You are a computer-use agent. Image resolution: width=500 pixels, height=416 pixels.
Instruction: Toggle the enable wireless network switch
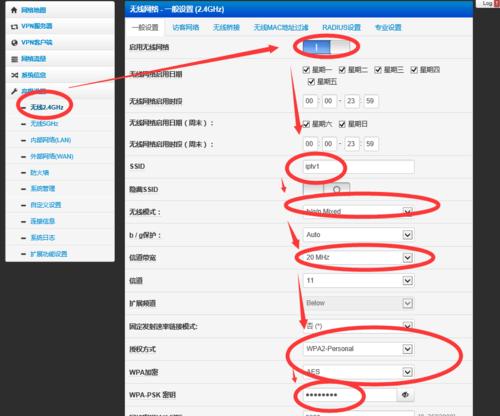coord(326,47)
